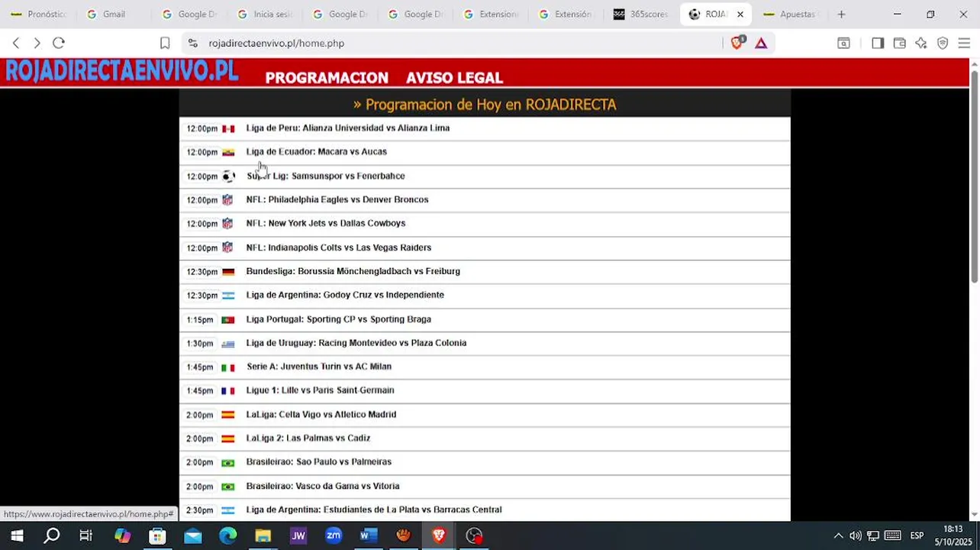Open the browser hamburger menu
Viewport: 980px width, 550px height.
[964, 44]
